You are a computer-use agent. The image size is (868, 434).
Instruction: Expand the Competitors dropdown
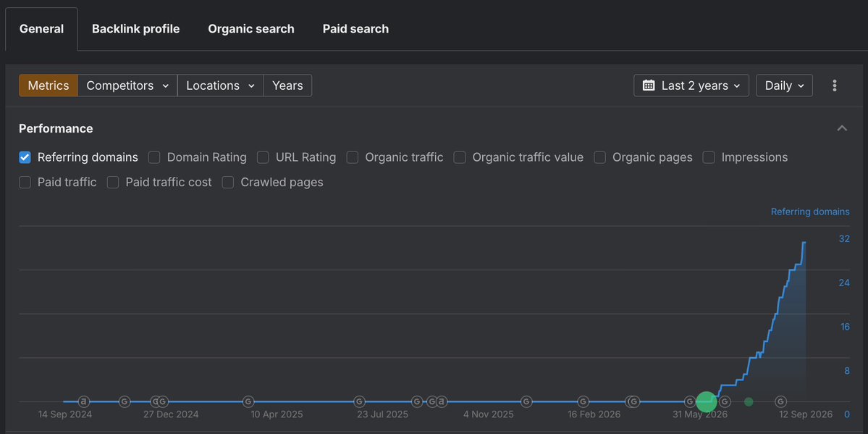pyautogui.click(x=127, y=85)
